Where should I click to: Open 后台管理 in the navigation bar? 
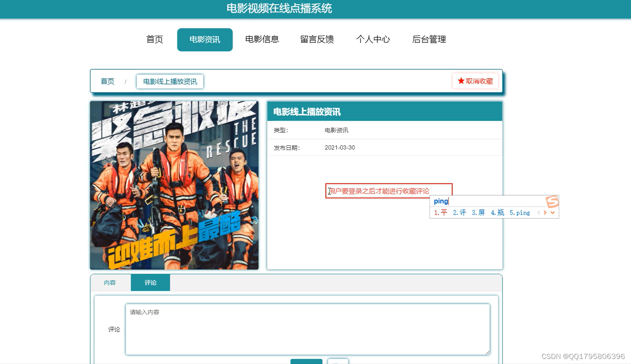click(429, 39)
